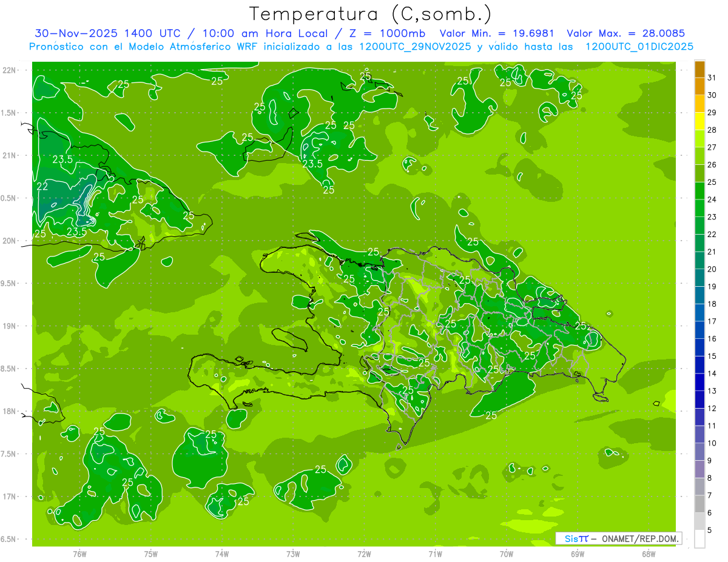Click the 21N latitude axis label
This screenshot has width=728, height=562.
coord(10,155)
